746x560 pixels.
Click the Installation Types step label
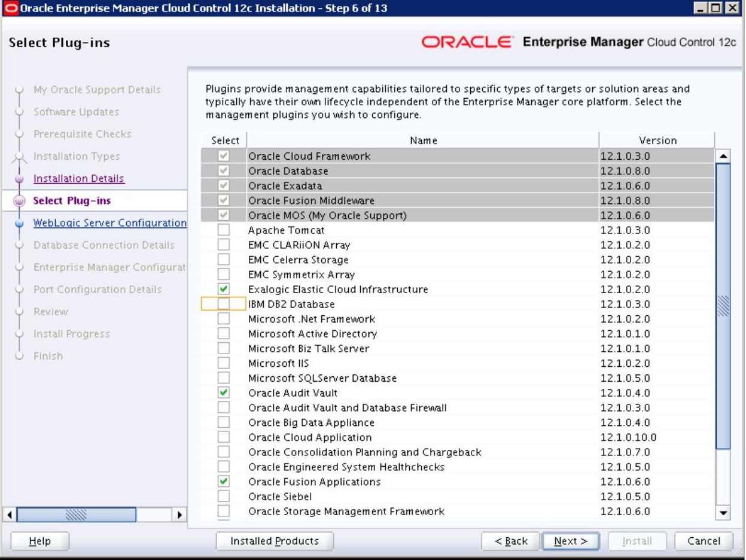click(77, 156)
